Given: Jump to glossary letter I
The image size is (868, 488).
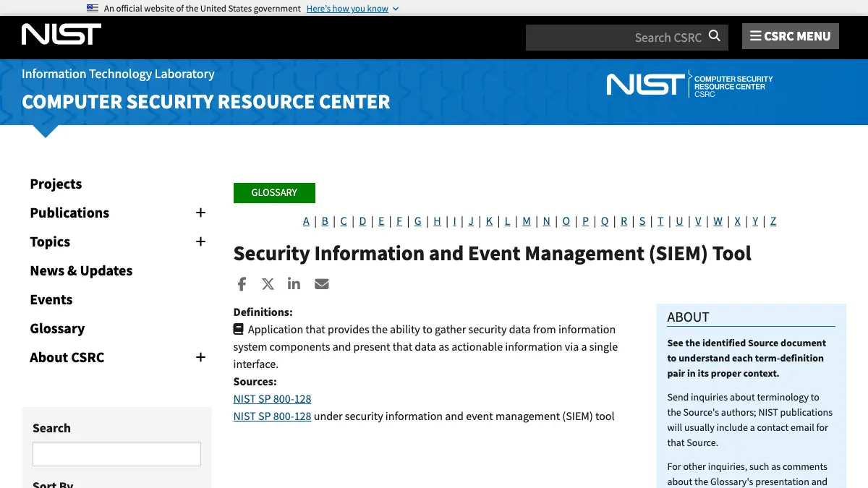Looking at the screenshot, I should point(454,221).
